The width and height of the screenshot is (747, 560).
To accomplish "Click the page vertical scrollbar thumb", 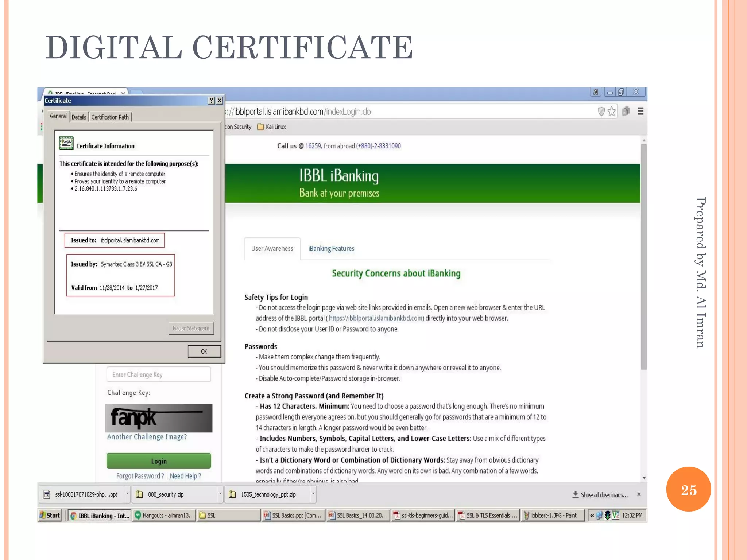I will click(x=644, y=257).
